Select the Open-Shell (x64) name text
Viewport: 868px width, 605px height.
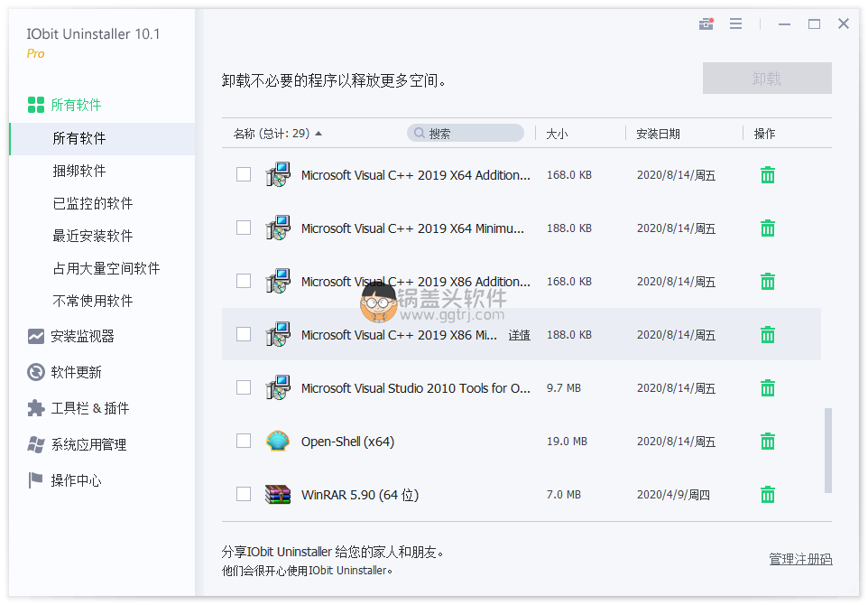pyautogui.click(x=347, y=442)
